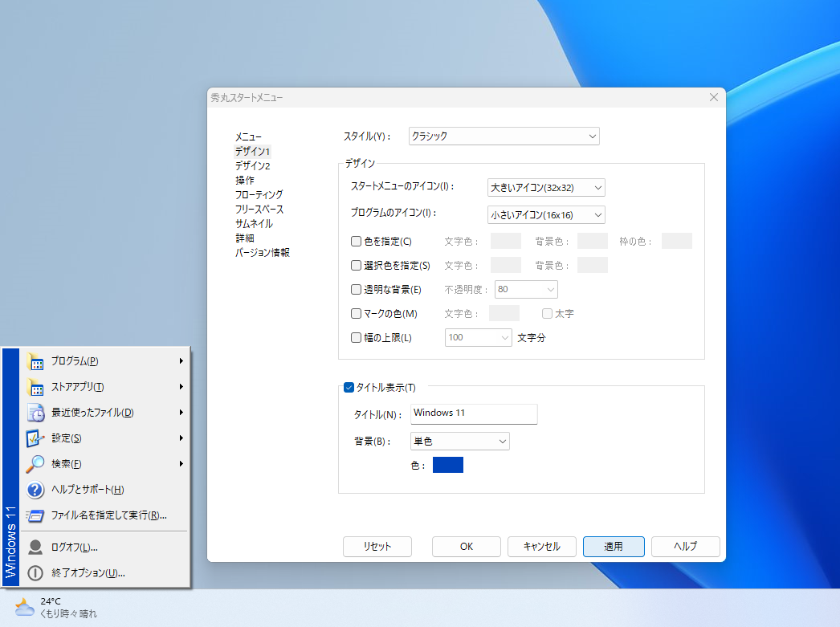Screen dimensions: 840x627
Task: Click the blue 色 color swatch
Action: coord(447,464)
